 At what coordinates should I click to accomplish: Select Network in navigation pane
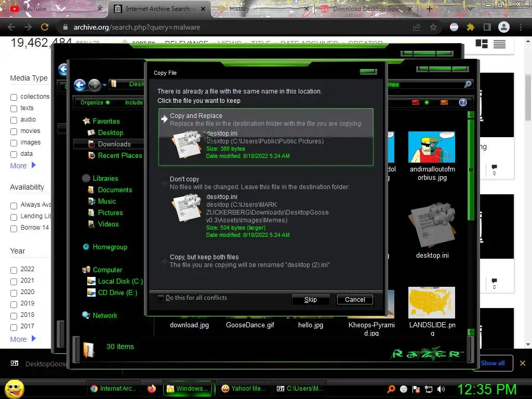click(x=105, y=315)
